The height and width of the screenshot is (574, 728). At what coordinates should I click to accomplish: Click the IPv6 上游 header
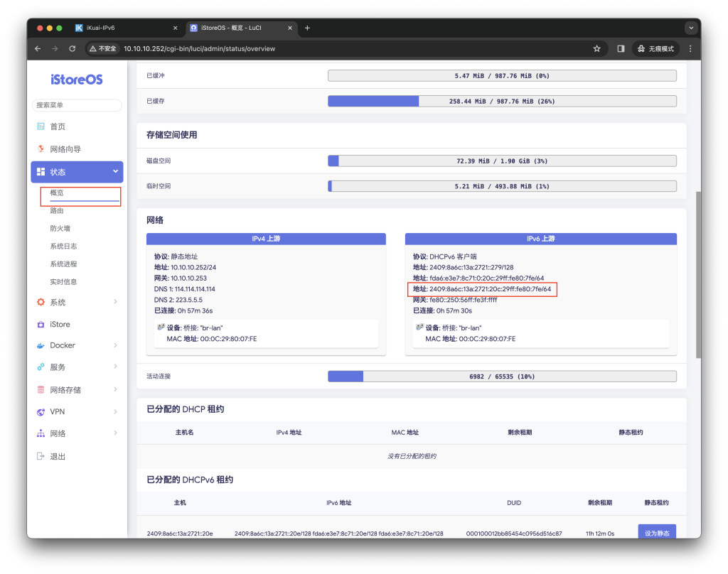point(541,239)
